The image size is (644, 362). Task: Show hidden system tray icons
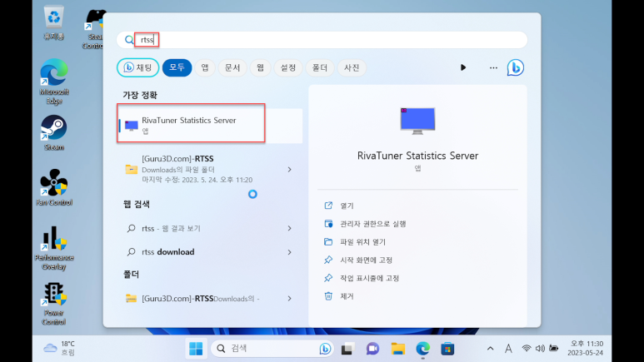point(491,349)
